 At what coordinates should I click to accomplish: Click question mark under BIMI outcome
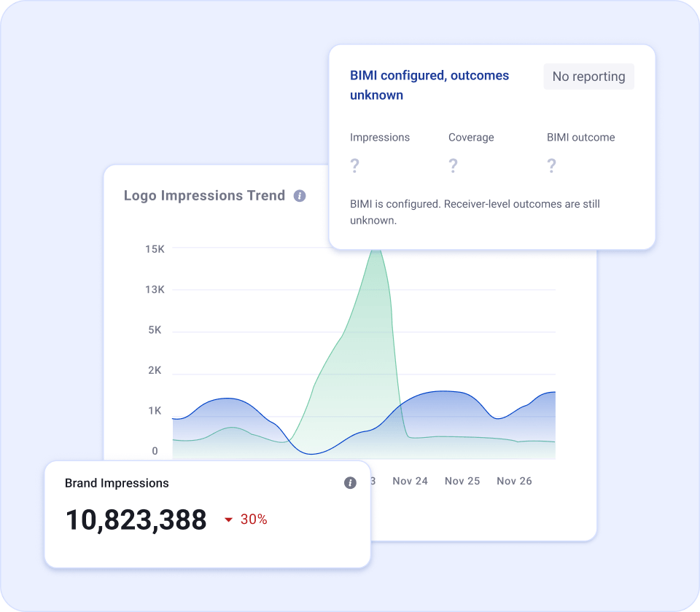(x=551, y=165)
